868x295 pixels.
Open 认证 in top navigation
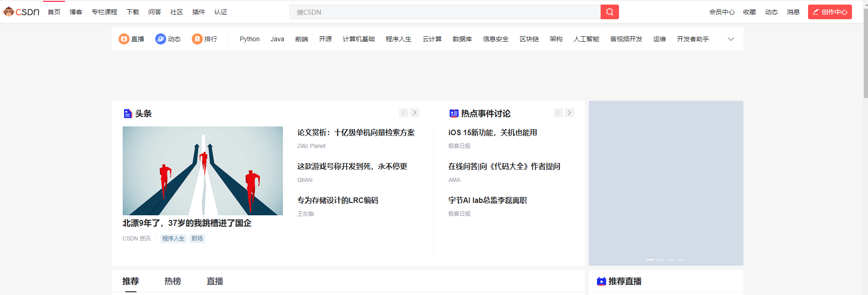click(221, 12)
